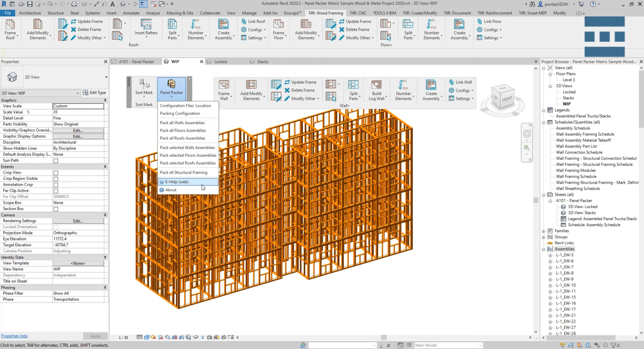Click the 1 : 35 view scale control
Image resolution: width=644 pixels, height=349 pixels.
[x=123, y=337]
